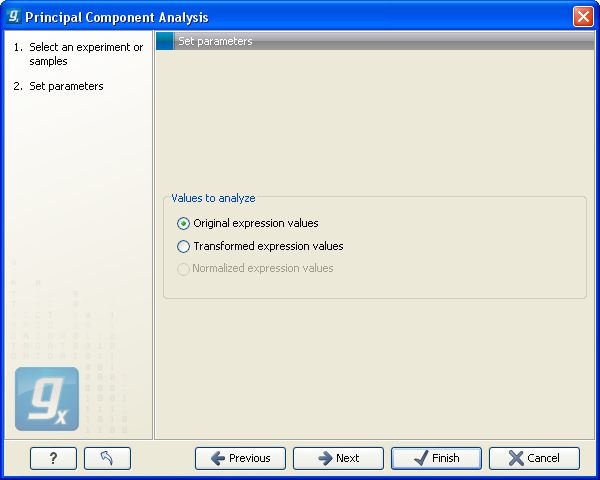Click the blue icon beside Set parameters header

[165, 42]
